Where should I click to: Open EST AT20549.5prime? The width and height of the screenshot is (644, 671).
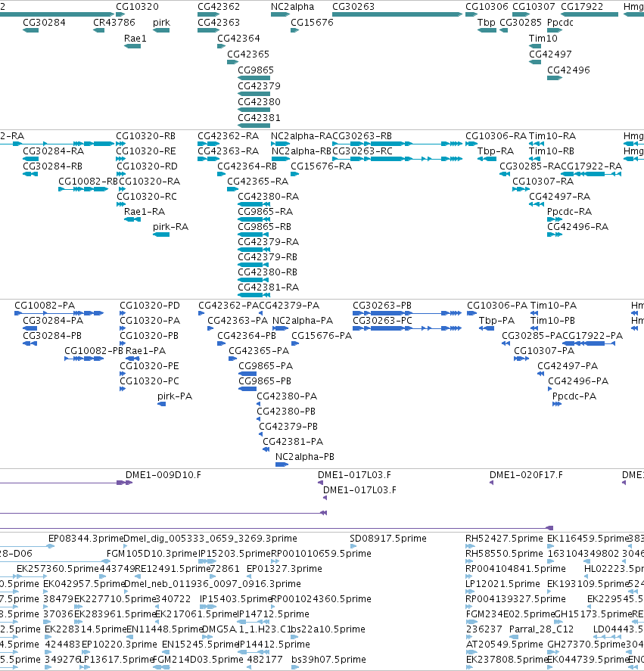[x=505, y=645]
